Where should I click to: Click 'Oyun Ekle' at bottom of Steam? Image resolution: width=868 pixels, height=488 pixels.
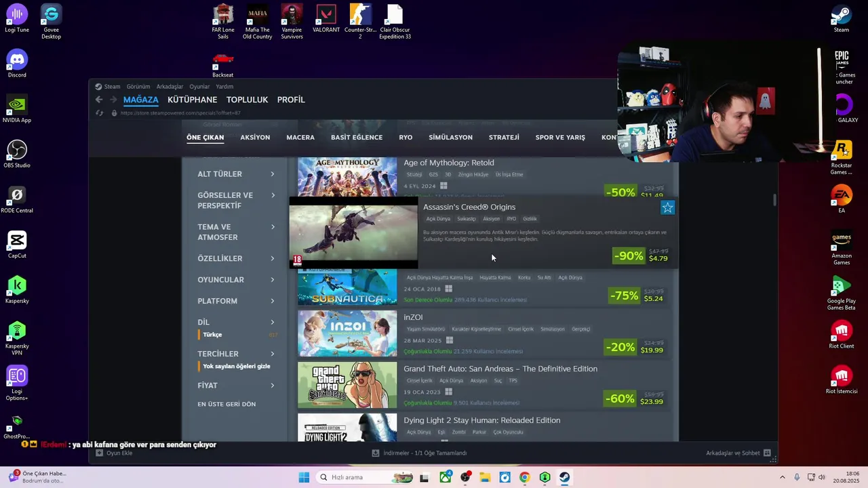pyautogui.click(x=115, y=453)
